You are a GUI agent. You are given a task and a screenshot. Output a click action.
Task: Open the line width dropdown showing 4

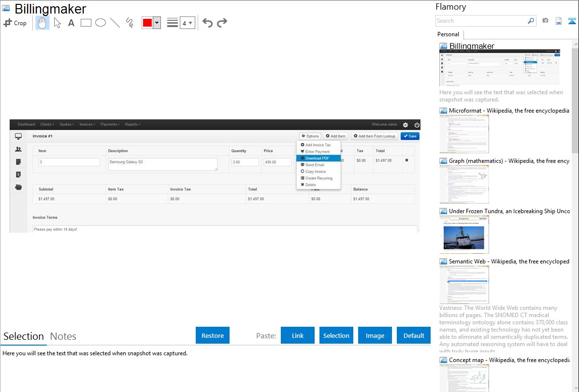click(188, 23)
